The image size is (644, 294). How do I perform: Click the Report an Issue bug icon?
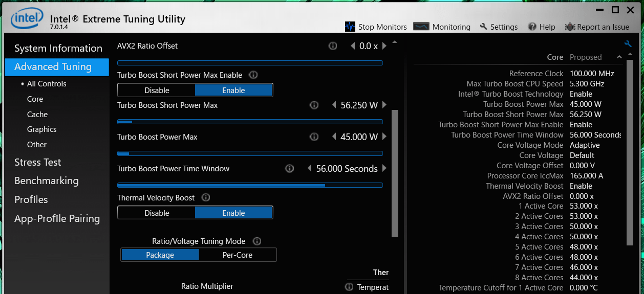point(570,27)
